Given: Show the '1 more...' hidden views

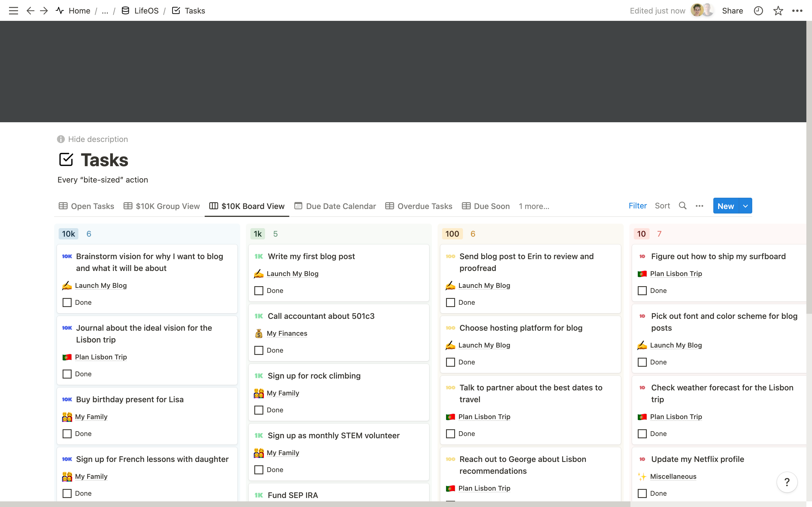Looking at the screenshot, I should [534, 206].
